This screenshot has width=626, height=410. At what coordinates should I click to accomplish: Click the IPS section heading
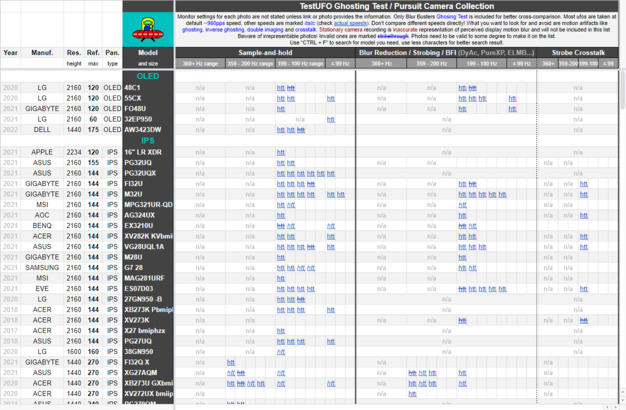click(x=147, y=141)
